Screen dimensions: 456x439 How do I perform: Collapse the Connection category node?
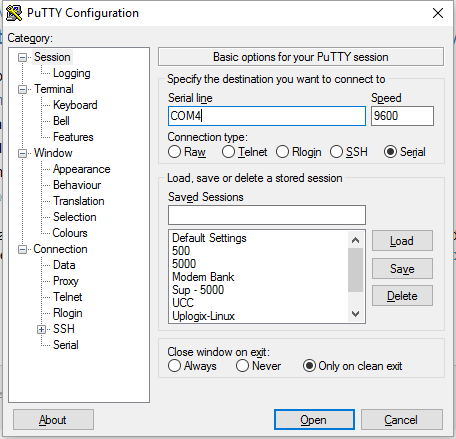(22, 250)
